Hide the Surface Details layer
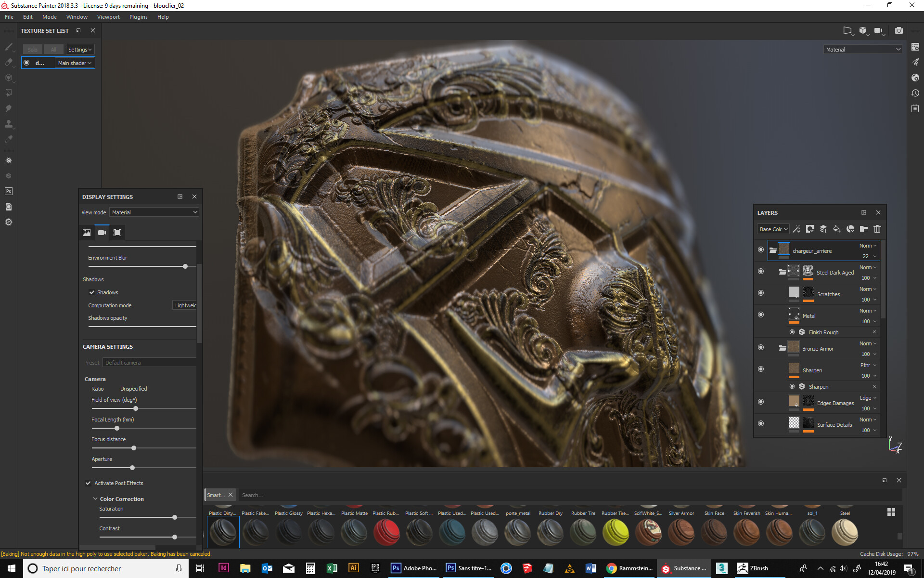Screen dimensions: 924x578 pyautogui.click(x=761, y=423)
